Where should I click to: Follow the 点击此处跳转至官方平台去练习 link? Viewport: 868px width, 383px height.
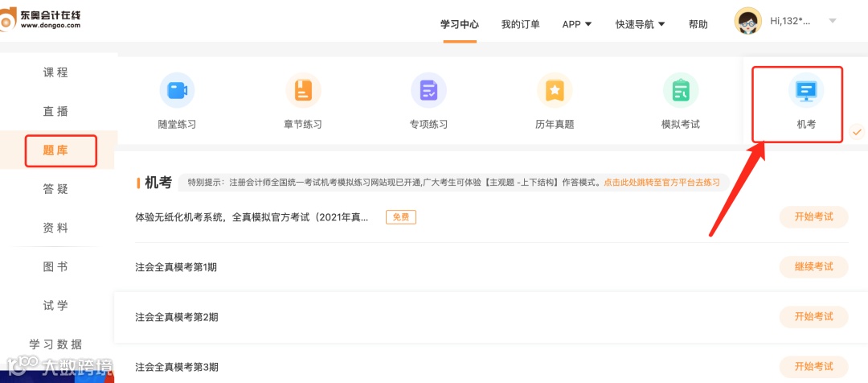click(661, 183)
